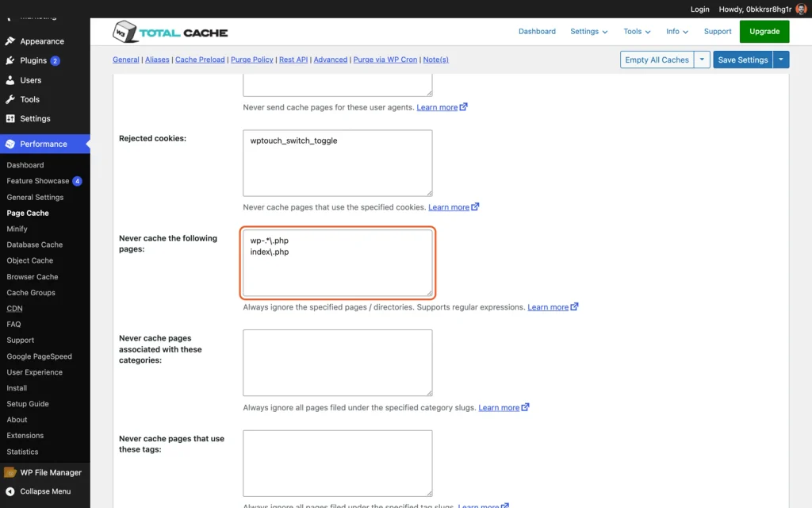Focus the never cache categories text area

point(338,363)
